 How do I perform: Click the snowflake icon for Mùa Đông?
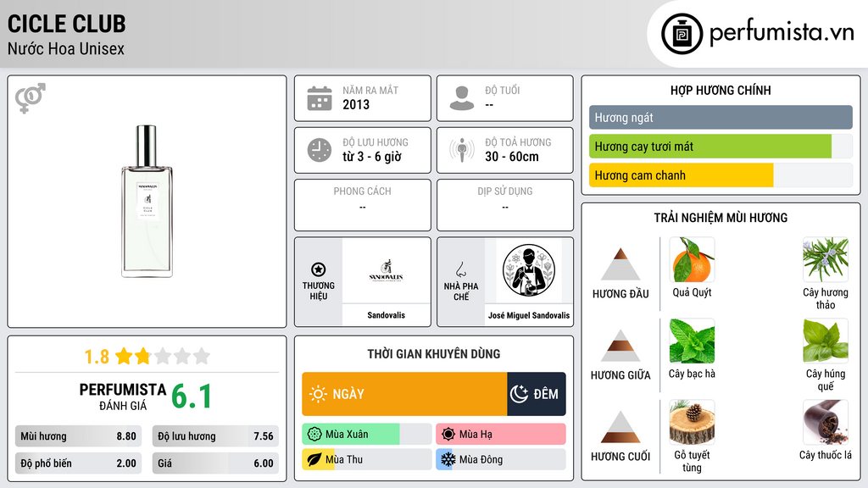[448, 459]
